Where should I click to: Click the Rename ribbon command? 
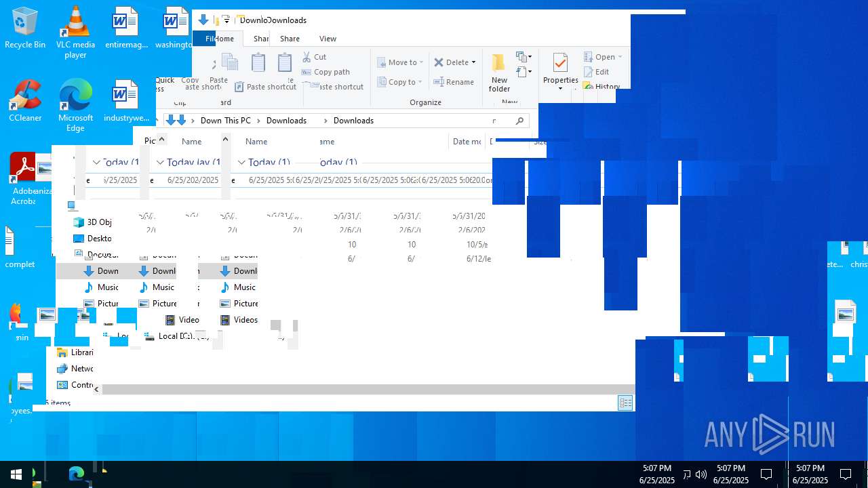coord(454,82)
